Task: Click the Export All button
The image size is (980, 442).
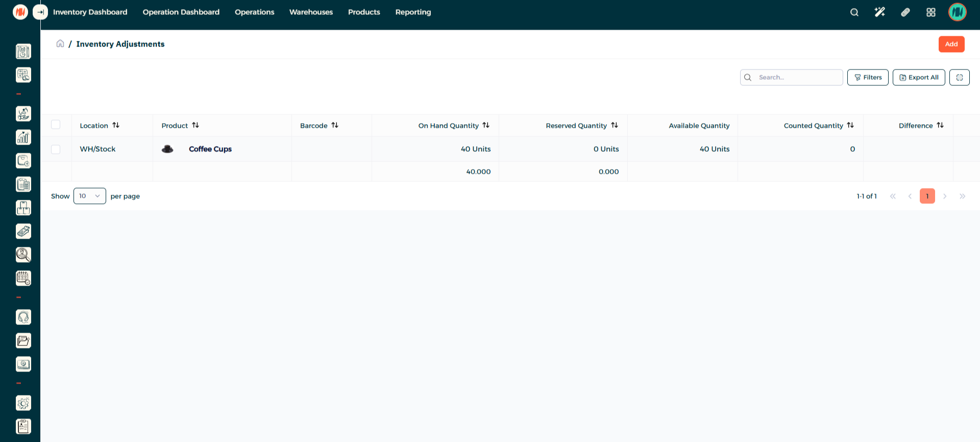Action: [919, 78]
